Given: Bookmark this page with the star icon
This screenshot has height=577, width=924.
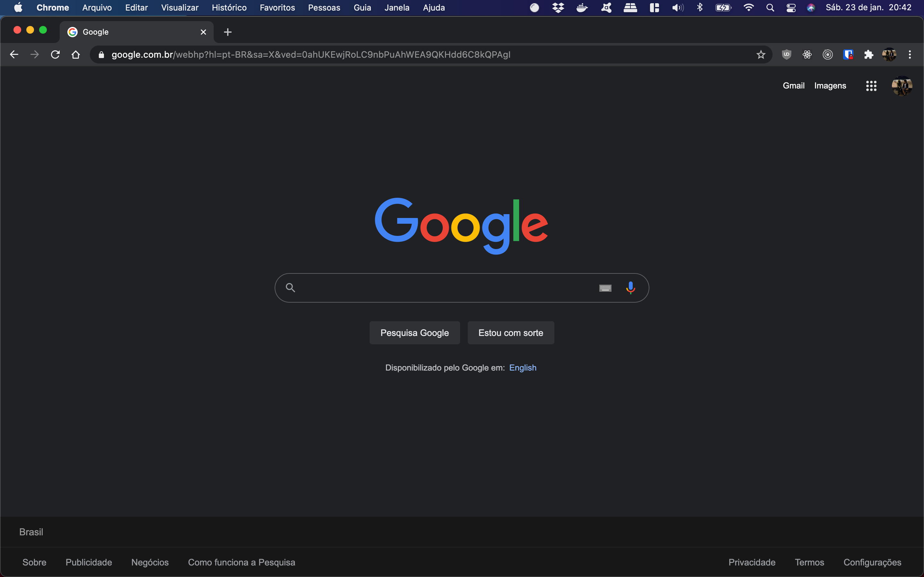Looking at the screenshot, I should point(761,54).
